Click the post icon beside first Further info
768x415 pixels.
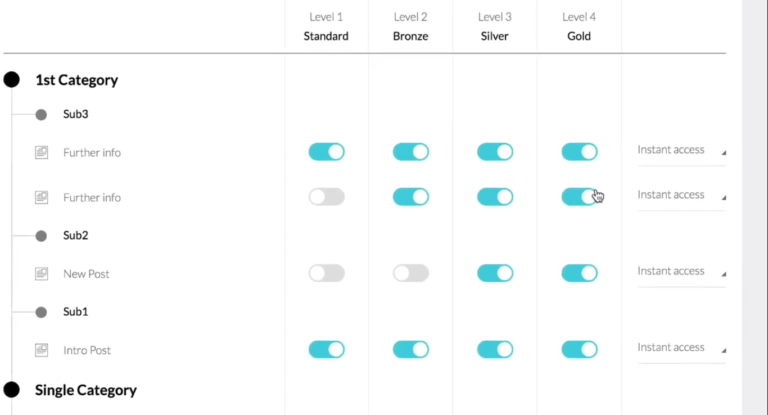coord(41,152)
